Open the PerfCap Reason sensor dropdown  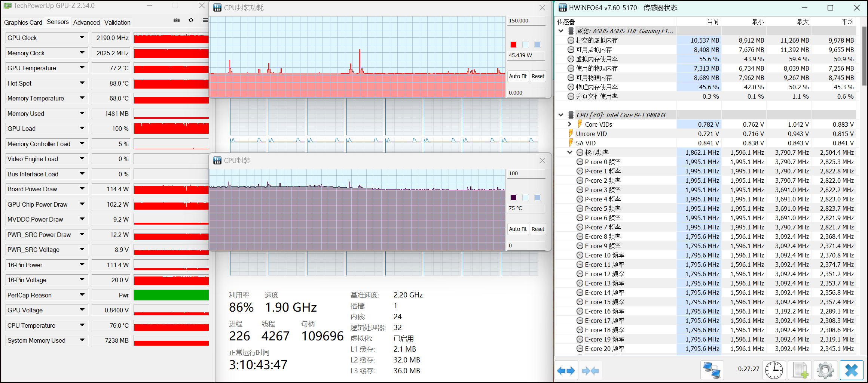coord(82,295)
